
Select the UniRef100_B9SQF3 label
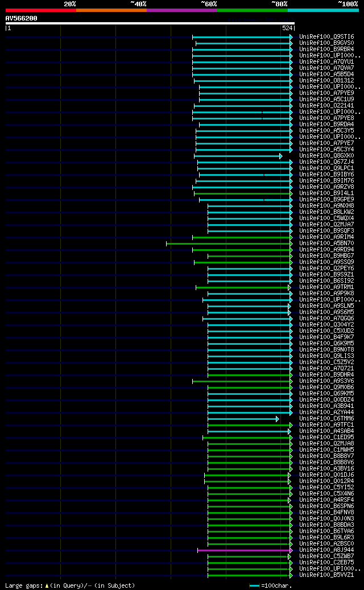pos(326,230)
